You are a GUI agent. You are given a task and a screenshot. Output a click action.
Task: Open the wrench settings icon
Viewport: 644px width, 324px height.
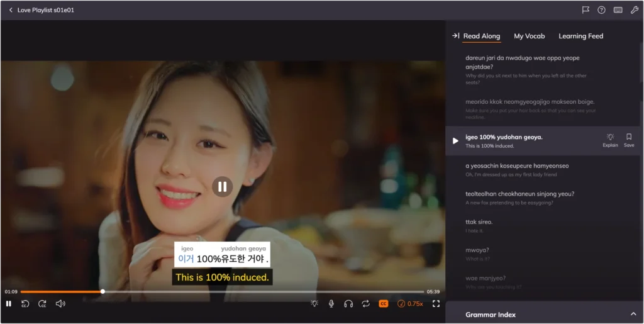click(635, 10)
